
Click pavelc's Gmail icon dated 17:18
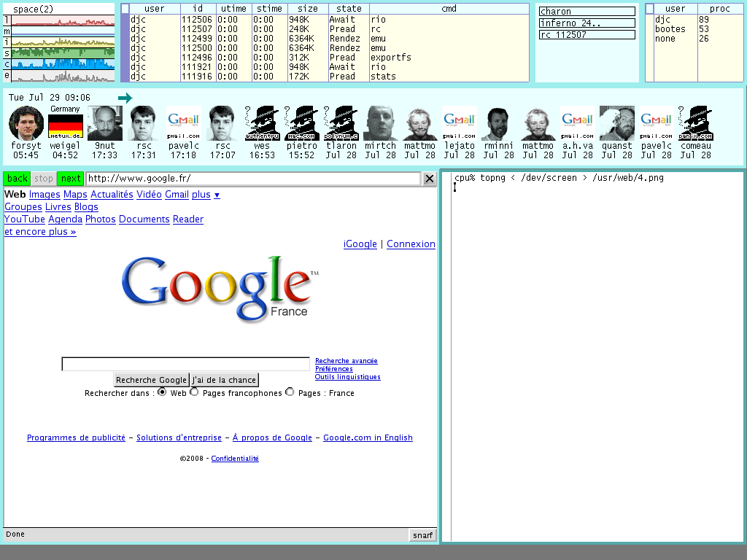click(x=183, y=122)
